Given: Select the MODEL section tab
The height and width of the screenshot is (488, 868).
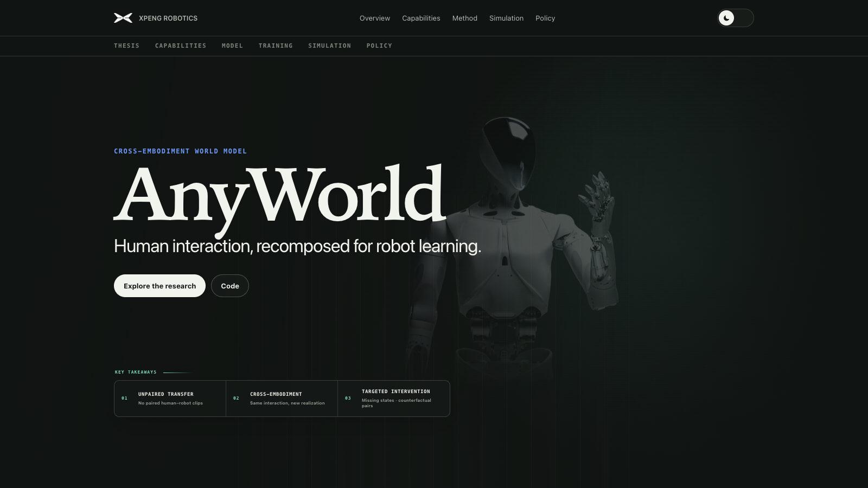Looking at the screenshot, I should 232,46.
